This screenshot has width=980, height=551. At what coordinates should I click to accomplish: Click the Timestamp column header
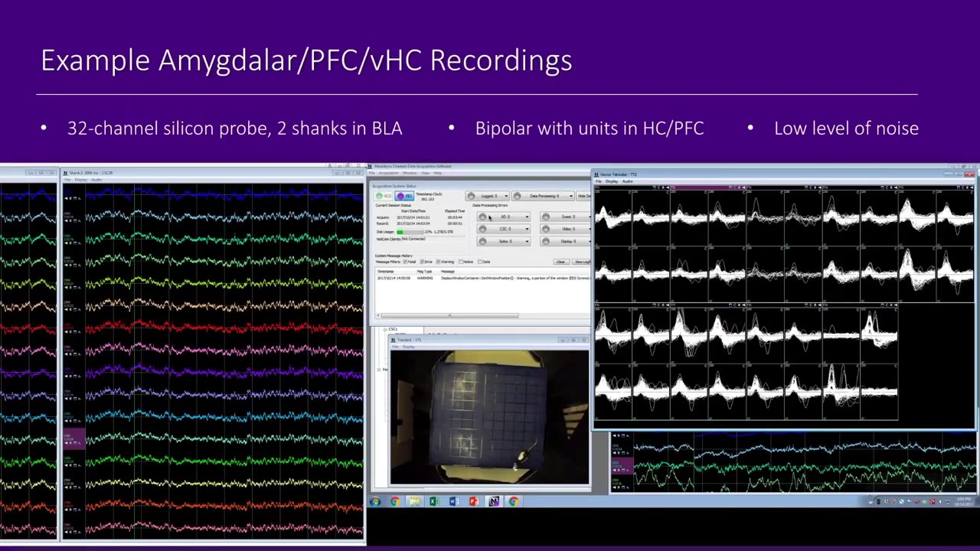[x=386, y=271]
